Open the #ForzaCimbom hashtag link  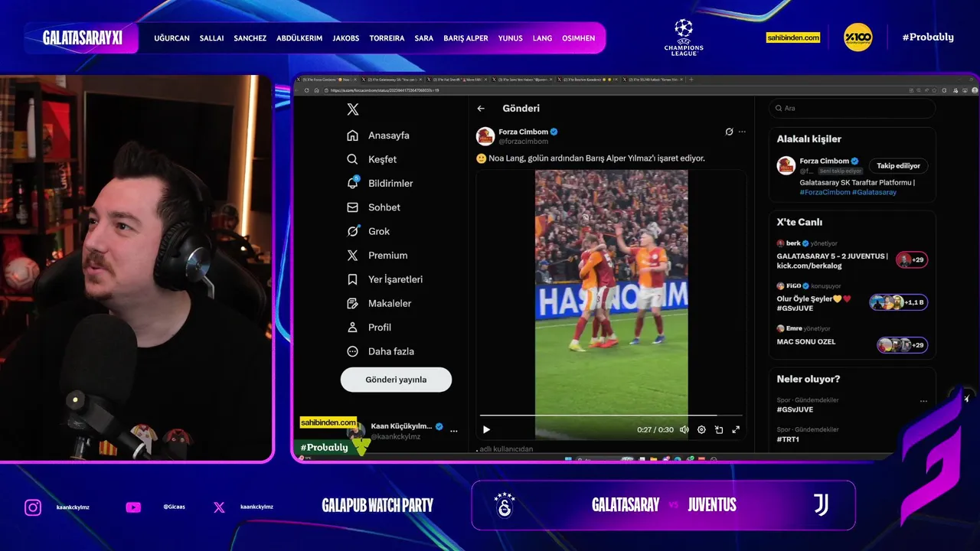coord(825,192)
